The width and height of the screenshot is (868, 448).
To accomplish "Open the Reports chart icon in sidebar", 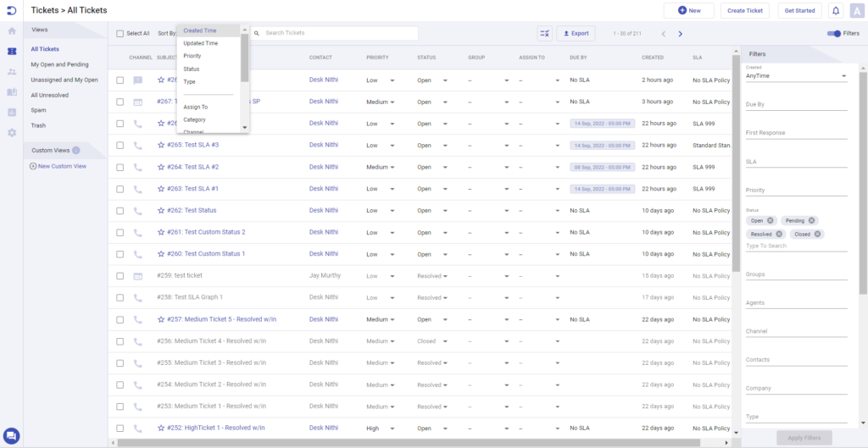I will [12, 113].
